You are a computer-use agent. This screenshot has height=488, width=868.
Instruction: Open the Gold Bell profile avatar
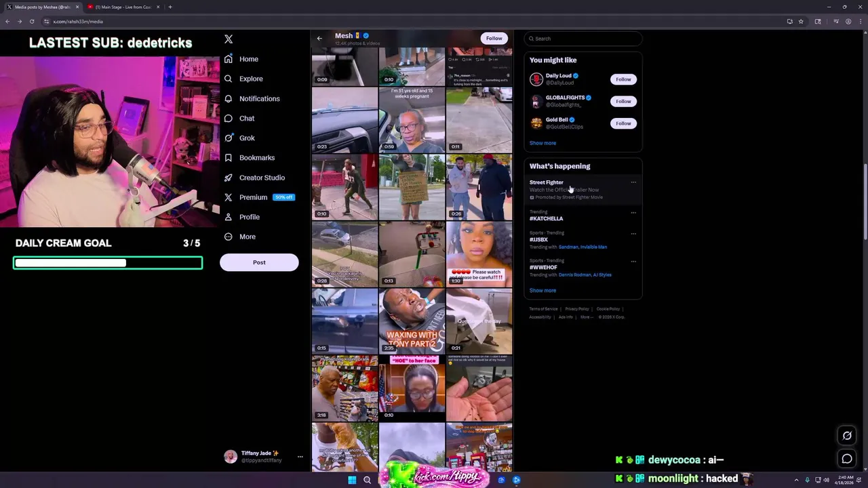tap(536, 123)
